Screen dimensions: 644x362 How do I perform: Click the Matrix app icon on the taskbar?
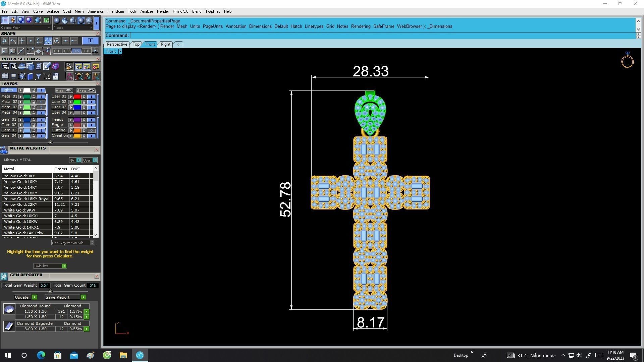[140, 355]
